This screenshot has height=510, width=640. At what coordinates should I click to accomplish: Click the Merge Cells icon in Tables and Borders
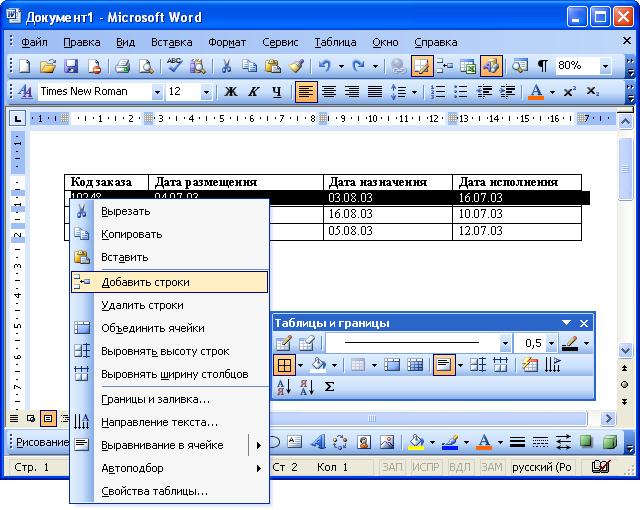[x=392, y=365]
